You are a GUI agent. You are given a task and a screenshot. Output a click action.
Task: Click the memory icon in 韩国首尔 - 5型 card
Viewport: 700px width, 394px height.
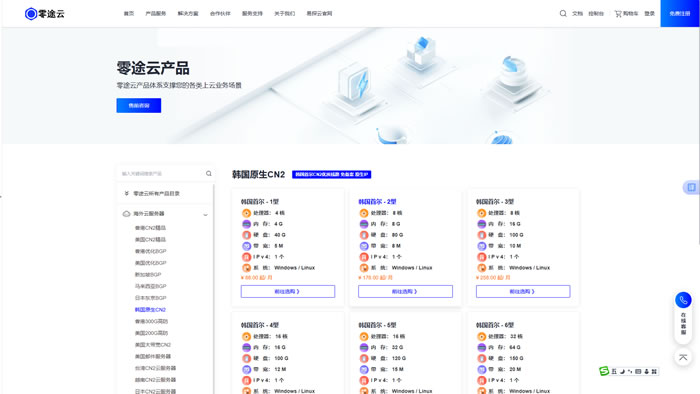pos(364,347)
